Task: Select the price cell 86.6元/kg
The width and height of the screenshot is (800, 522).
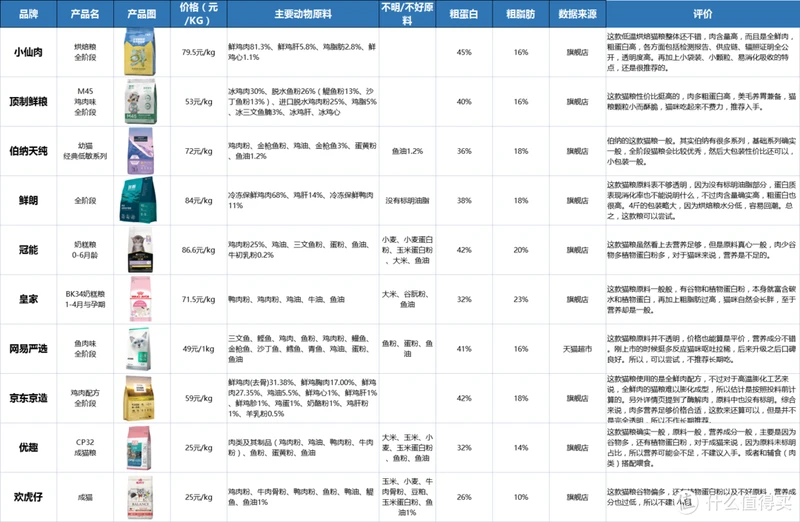Action: click(199, 250)
